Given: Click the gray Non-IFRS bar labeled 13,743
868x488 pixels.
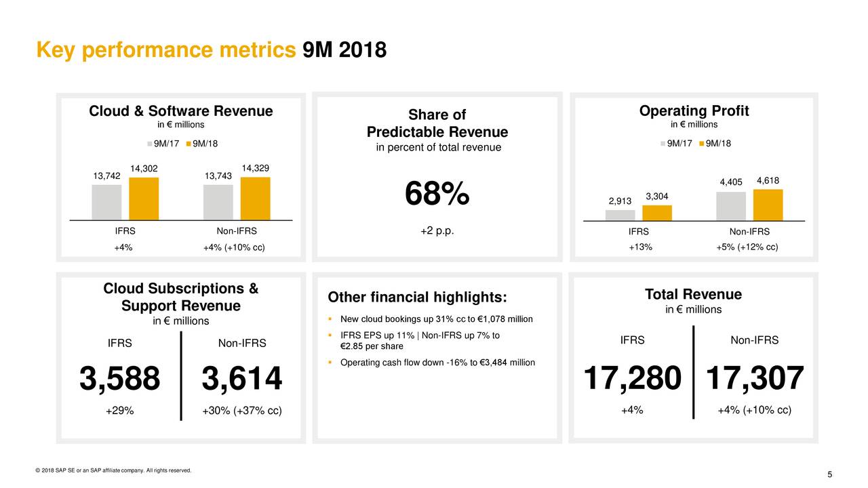Looking at the screenshot, I should pos(218,202).
